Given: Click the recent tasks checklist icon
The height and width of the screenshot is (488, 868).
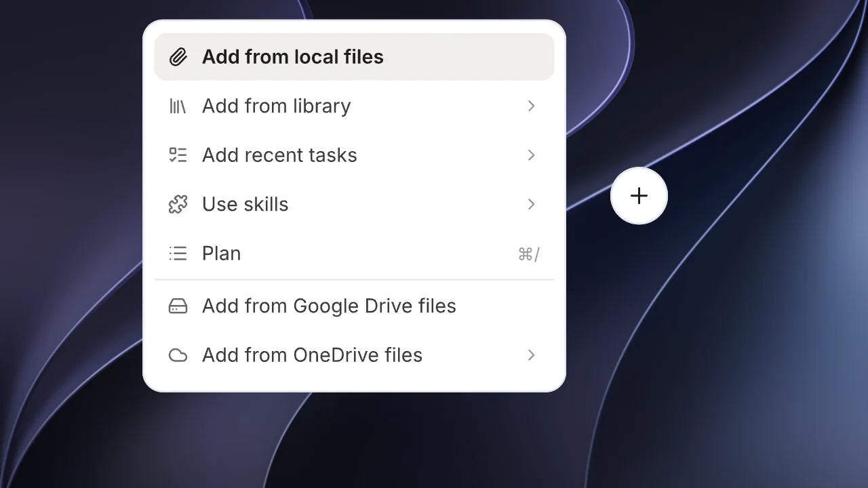Looking at the screenshot, I should tap(178, 155).
